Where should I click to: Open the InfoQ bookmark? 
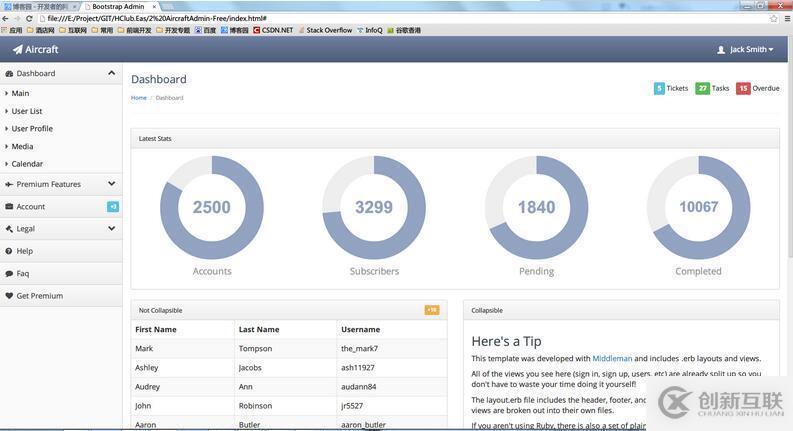[x=370, y=30]
